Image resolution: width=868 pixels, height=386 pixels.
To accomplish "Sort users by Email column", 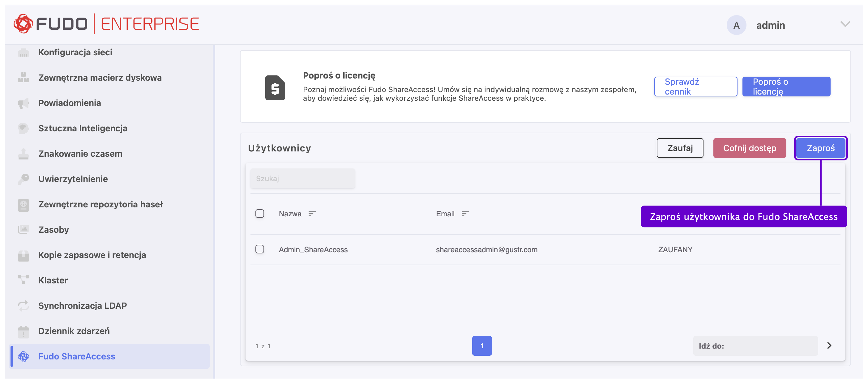I will tap(465, 214).
